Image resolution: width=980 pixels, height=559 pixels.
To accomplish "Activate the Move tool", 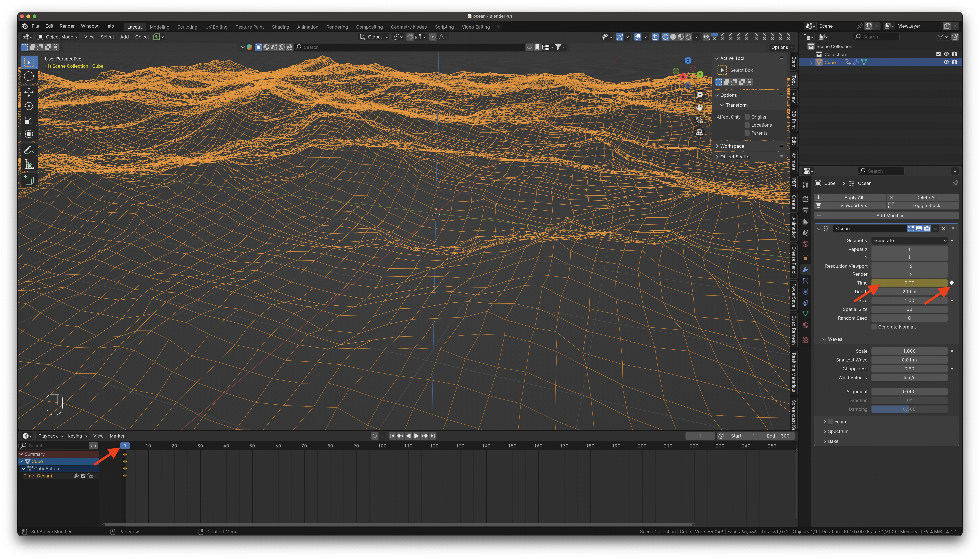I will click(x=29, y=92).
